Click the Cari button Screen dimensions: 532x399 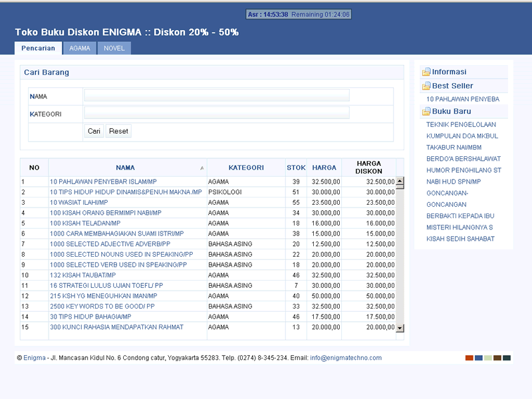pyautogui.click(x=94, y=131)
